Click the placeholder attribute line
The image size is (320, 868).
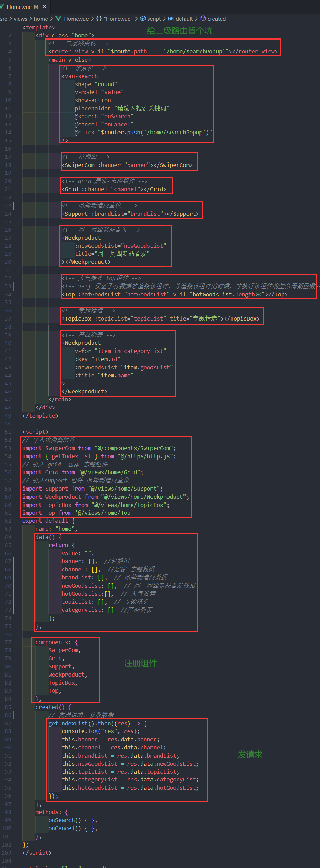(x=122, y=108)
